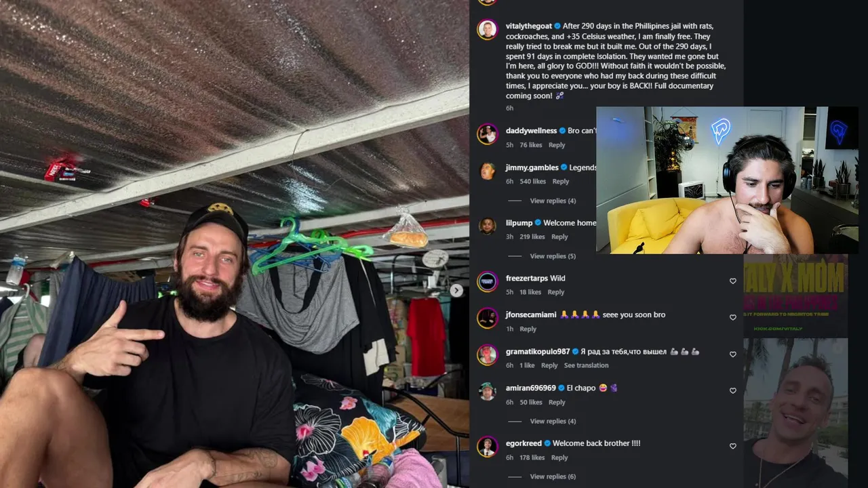Go to next photo with carousel arrow
The height and width of the screenshot is (488, 868).
click(x=456, y=290)
